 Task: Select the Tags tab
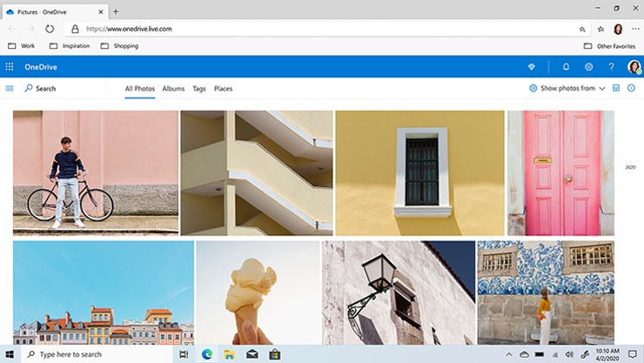tap(199, 88)
